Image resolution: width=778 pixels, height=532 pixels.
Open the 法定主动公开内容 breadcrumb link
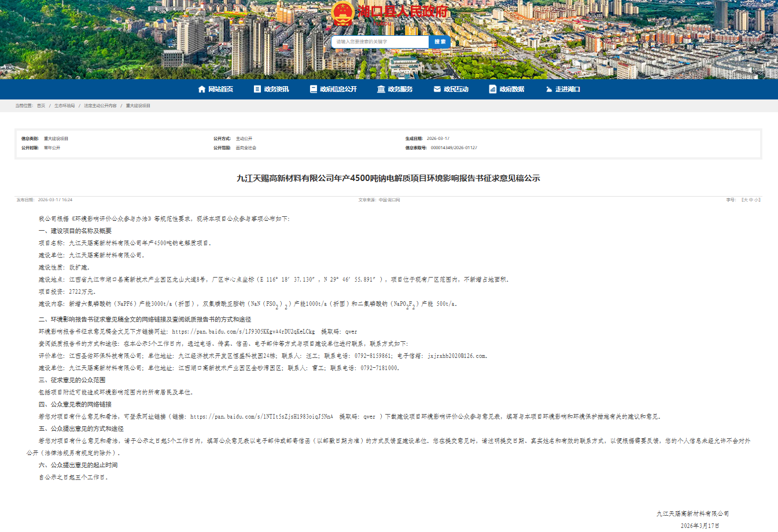99,105
